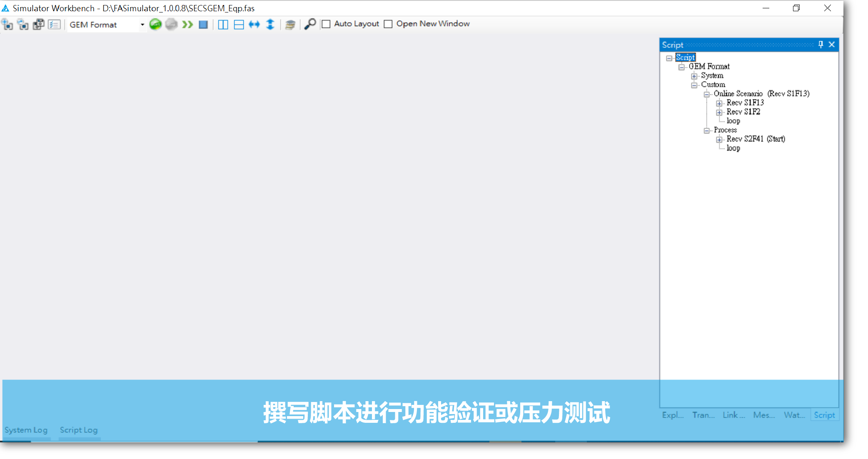Select the Recv S1F2 tree item
The height and width of the screenshot is (459, 868).
743,112
